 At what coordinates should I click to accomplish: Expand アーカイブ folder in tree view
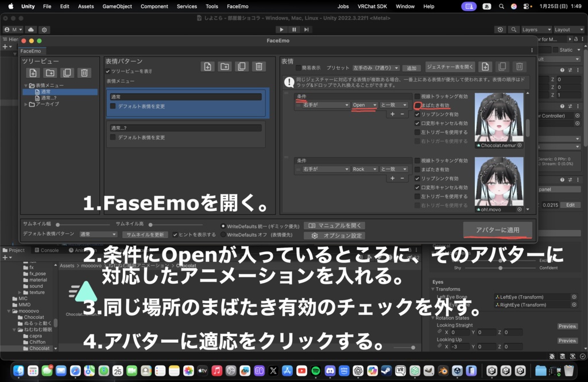26,105
